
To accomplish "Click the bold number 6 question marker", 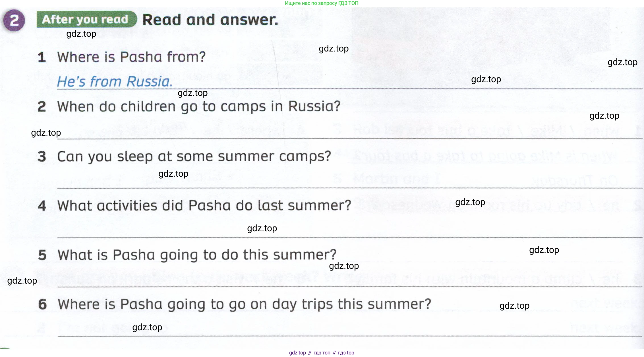I will [42, 304].
